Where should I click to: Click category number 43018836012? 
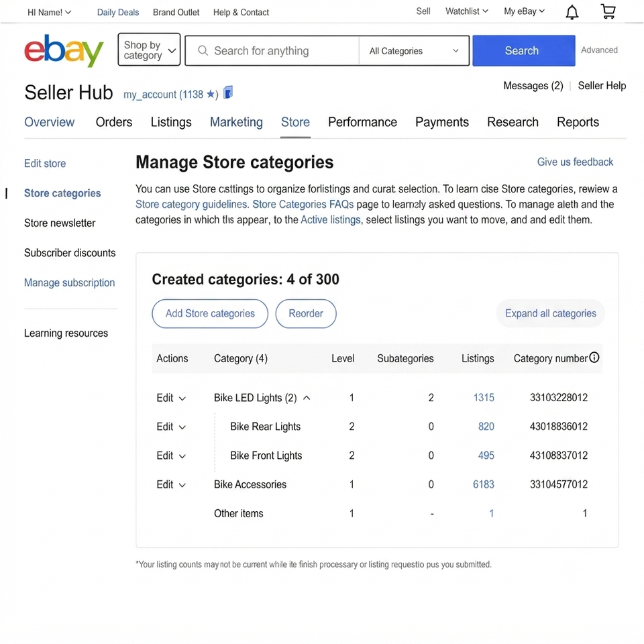[x=559, y=427]
